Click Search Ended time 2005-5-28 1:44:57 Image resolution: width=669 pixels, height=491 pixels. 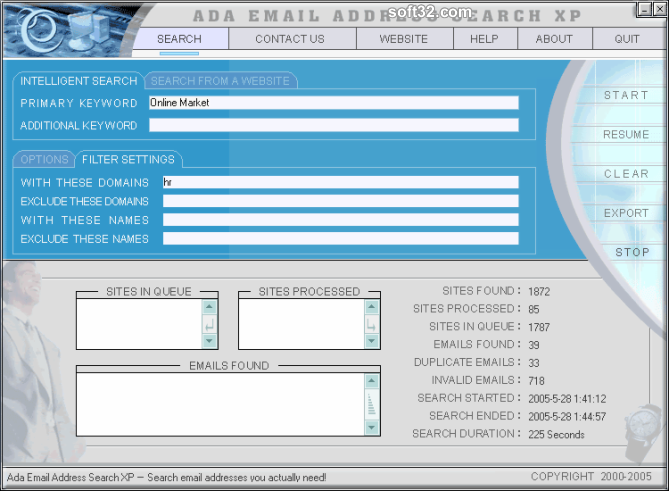(567, 417)
